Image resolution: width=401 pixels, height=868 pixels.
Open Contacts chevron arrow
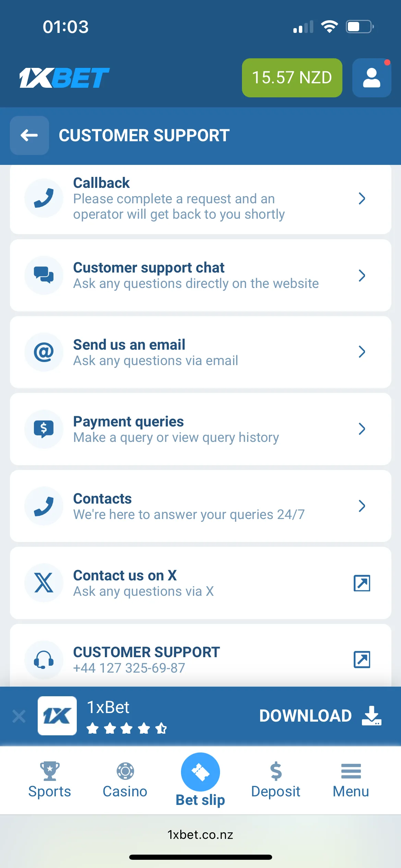362,506
